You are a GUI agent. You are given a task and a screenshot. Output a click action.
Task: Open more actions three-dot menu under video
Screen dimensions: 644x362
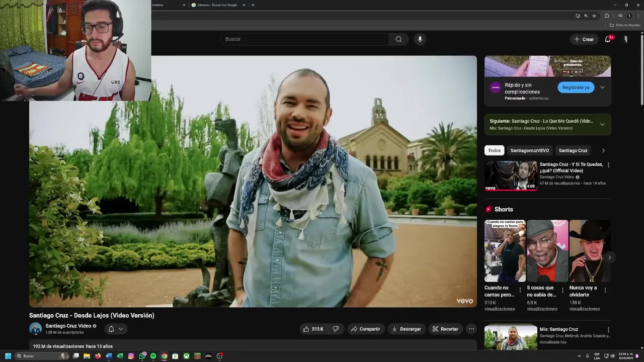[x=471, y=329]
